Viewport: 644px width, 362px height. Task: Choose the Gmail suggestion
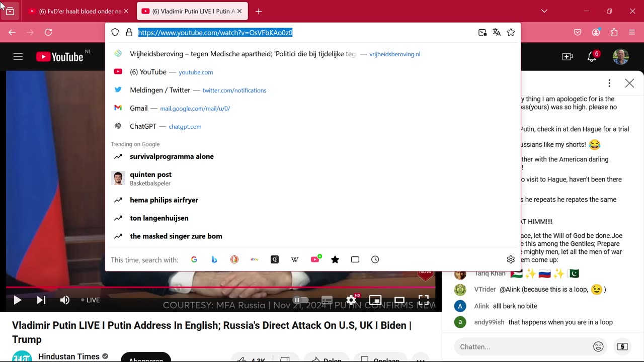[x=312, y=108]
